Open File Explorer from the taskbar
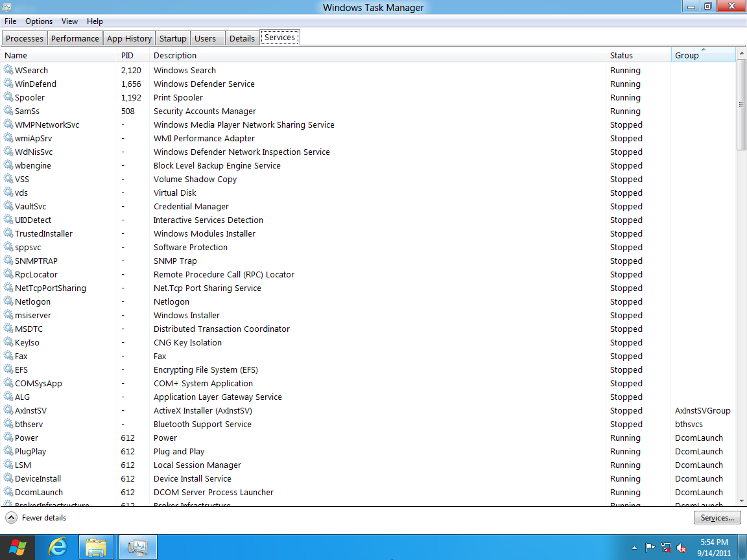The width and height of the screenshot is (747, 560). pos(96,547)
